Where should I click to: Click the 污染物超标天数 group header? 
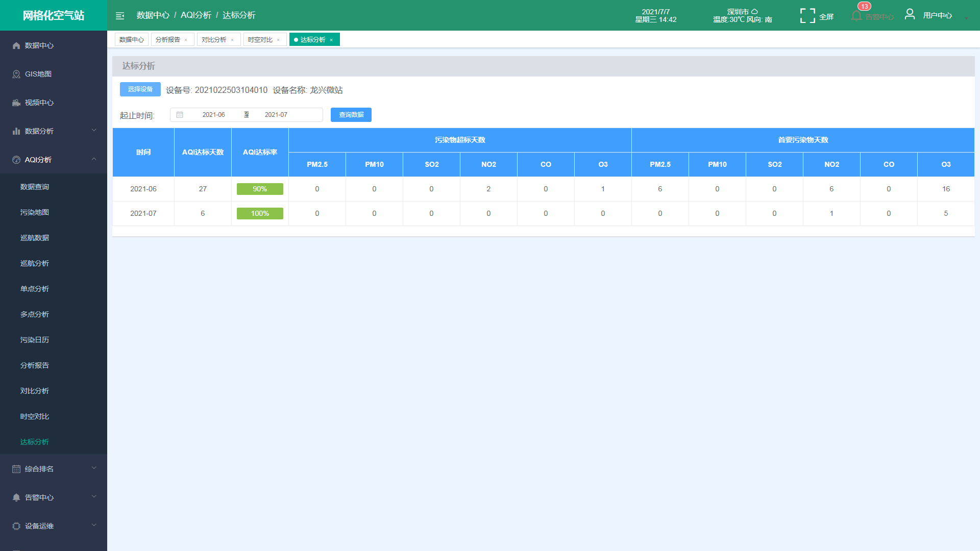pos(460,140)
